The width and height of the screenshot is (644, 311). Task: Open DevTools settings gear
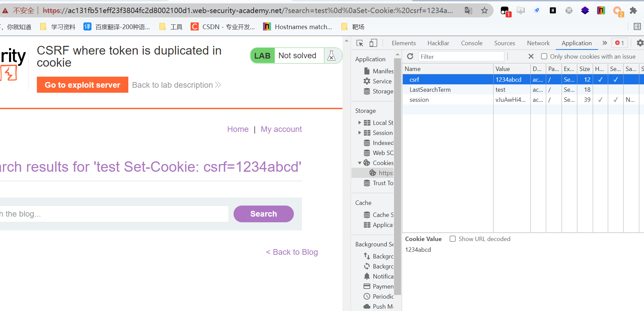coord(640,43)
